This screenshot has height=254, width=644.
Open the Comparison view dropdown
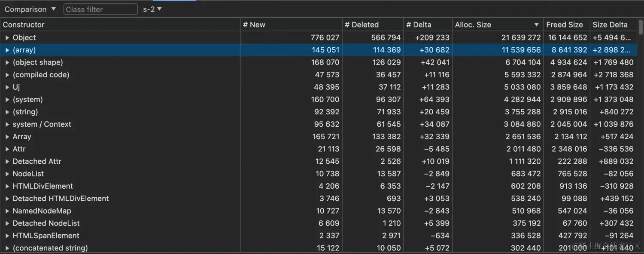pos(30,9)
